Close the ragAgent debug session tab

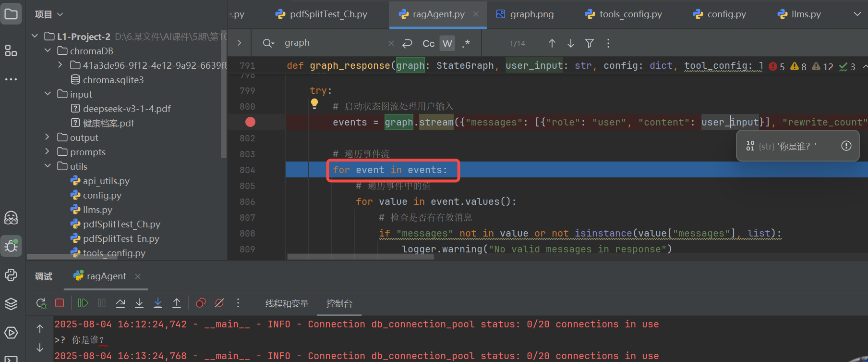pyautogui.click(x=138, y=276)
